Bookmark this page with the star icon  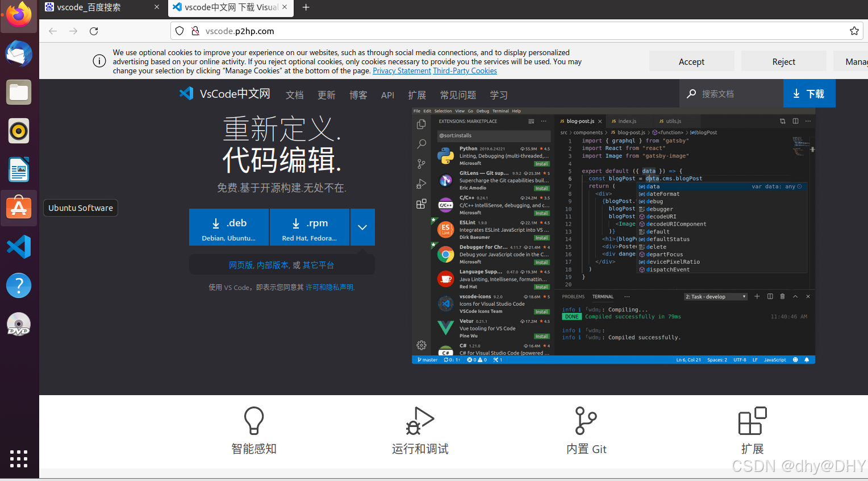pos(854,31)
